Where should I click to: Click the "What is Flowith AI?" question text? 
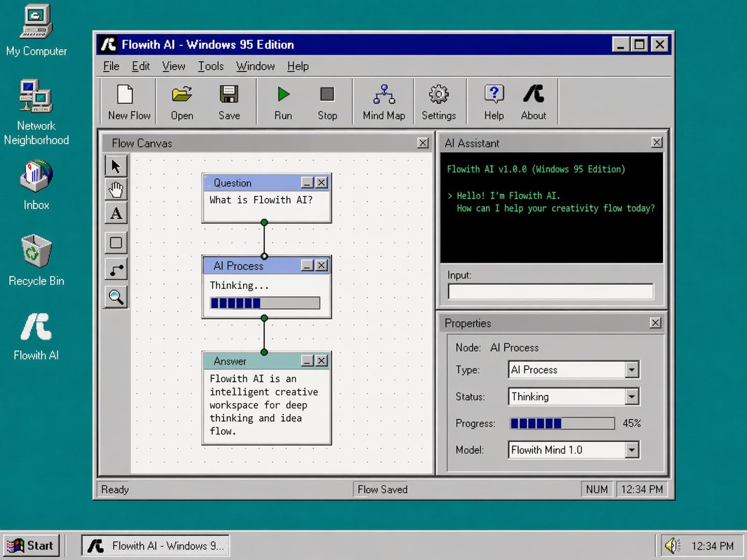[x=261, y=200]
